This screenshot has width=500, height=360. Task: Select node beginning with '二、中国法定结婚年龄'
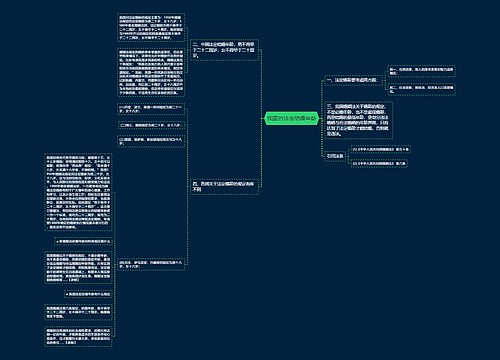pyautogui.click(x=224, y=50)
